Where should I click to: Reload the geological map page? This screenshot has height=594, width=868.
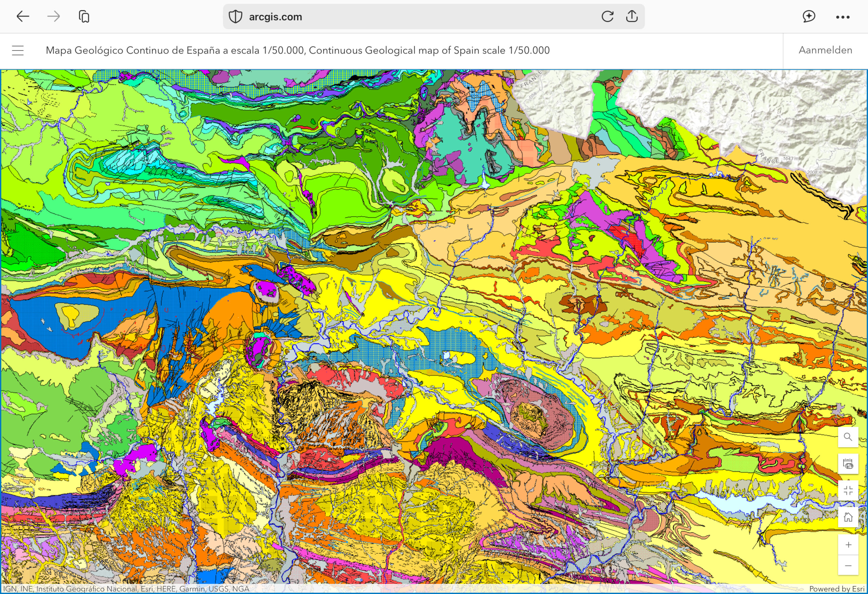pos(608,16)
